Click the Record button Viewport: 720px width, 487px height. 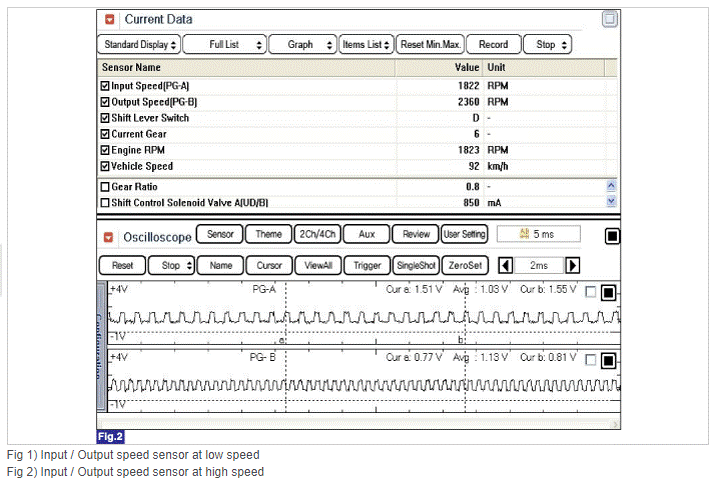coord(493,45)
